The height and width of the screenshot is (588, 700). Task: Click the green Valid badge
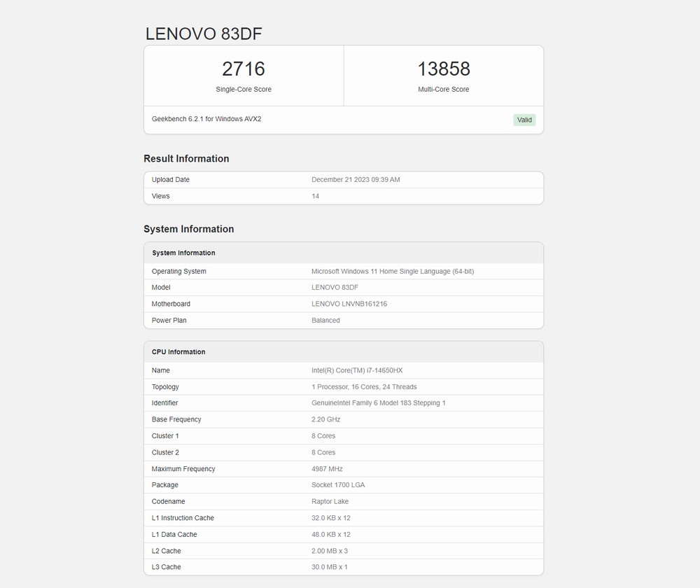[524, 120]
